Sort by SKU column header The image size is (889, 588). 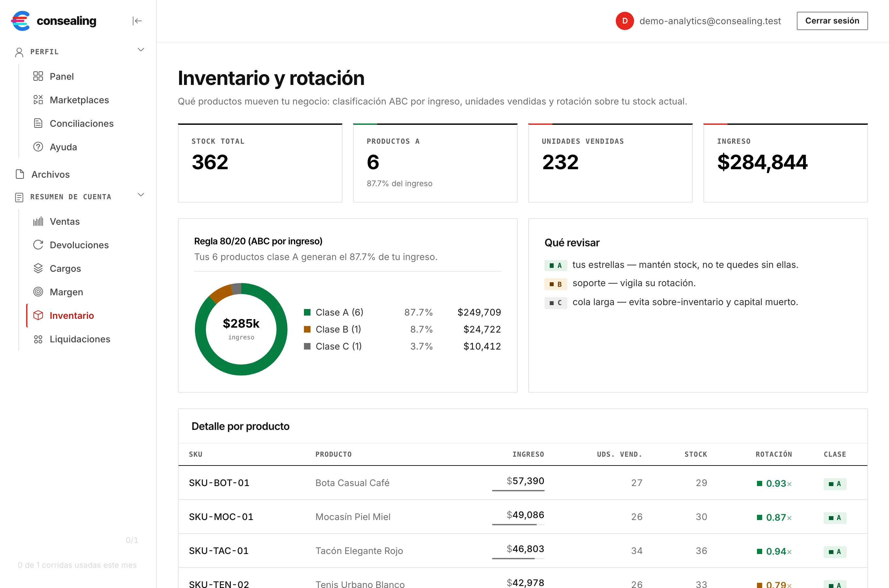pos(195,454)
